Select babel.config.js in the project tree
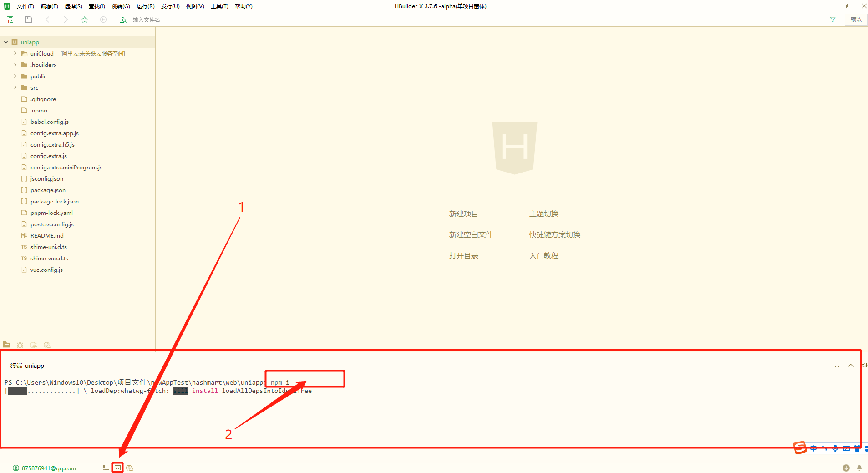 (x=50, y=122)
